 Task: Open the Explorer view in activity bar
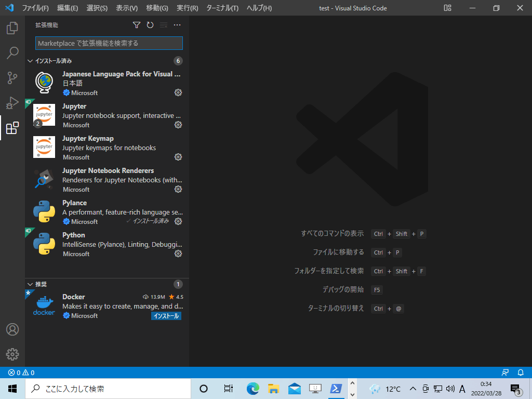coord(12,28)
